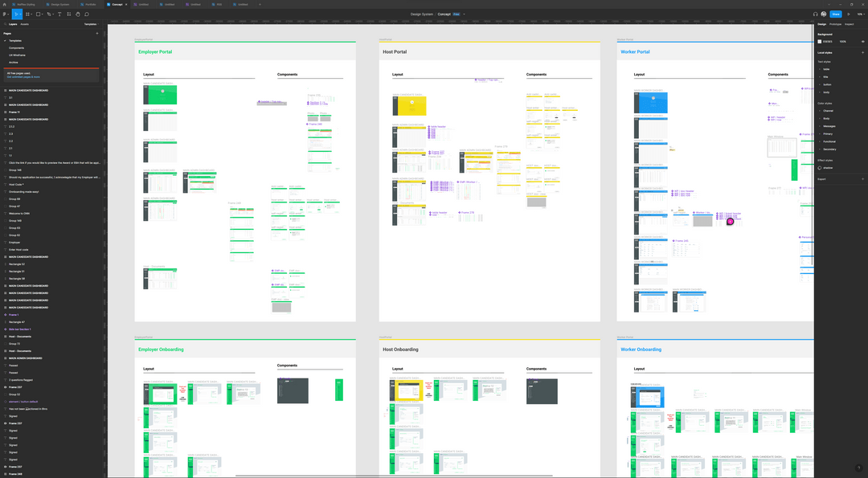Select the Frame tool

[27, 14]
